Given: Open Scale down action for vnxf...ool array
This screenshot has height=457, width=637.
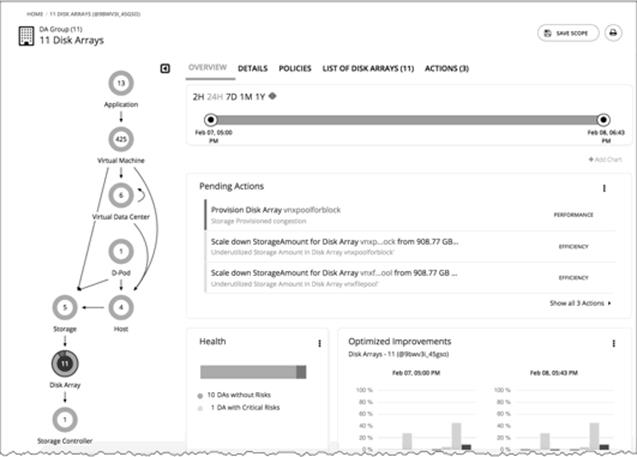Looking at the screenshot, I should (410, 278).
